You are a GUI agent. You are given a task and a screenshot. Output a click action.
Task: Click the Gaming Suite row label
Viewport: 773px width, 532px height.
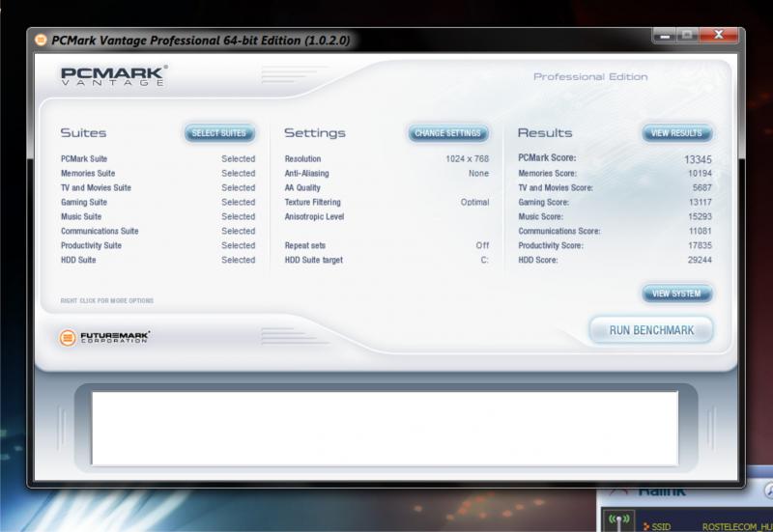pos(84,202)
